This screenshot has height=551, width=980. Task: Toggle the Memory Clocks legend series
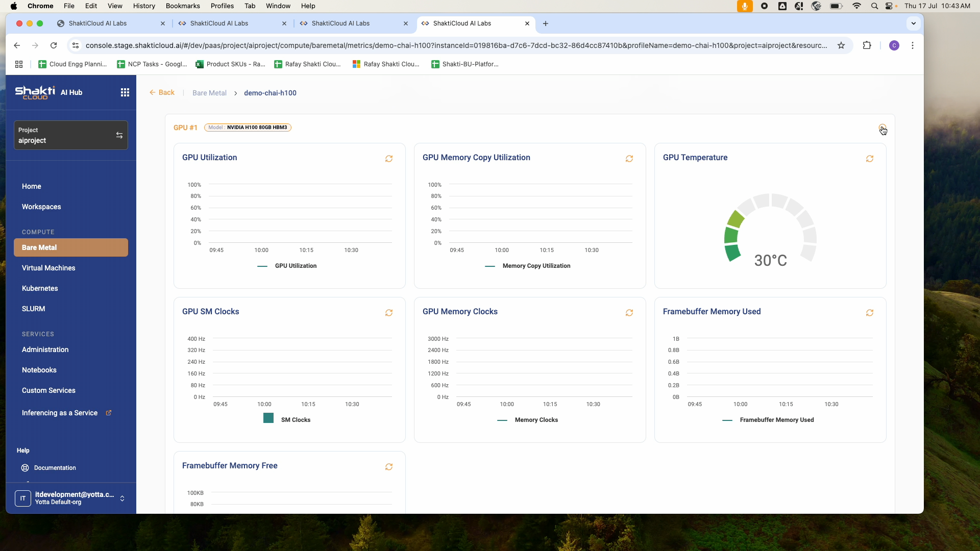click(x=528, y=420)
